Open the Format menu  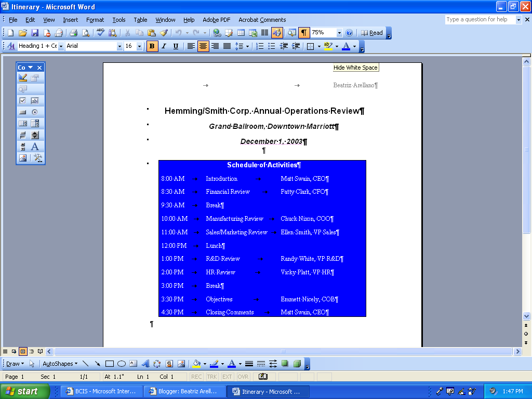[x=95, y=20]
